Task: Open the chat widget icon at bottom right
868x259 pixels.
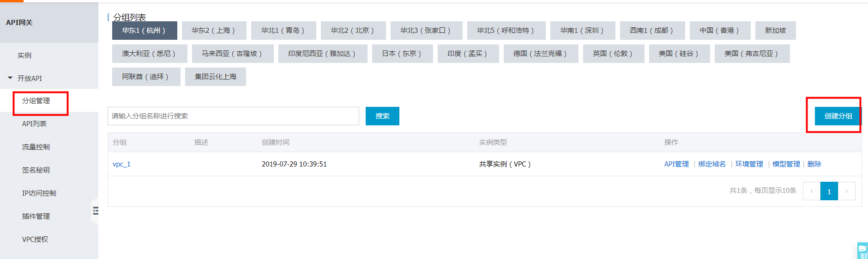Action: tap(862, 251)
